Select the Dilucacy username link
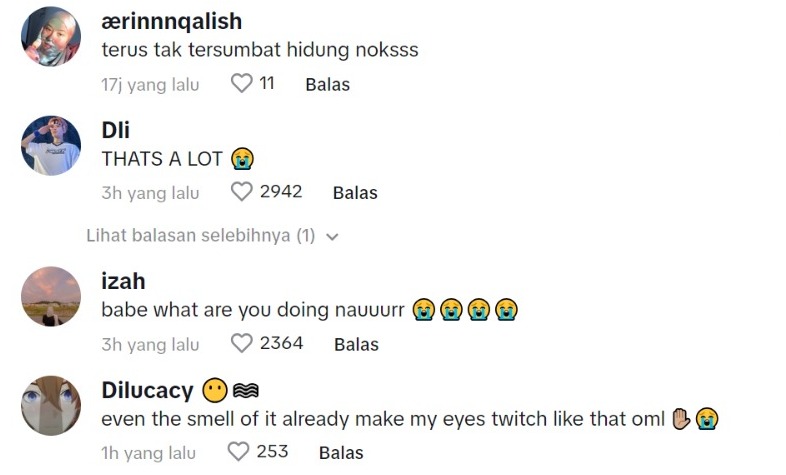Viewport: 786px width, 475px height. (148, 390)
